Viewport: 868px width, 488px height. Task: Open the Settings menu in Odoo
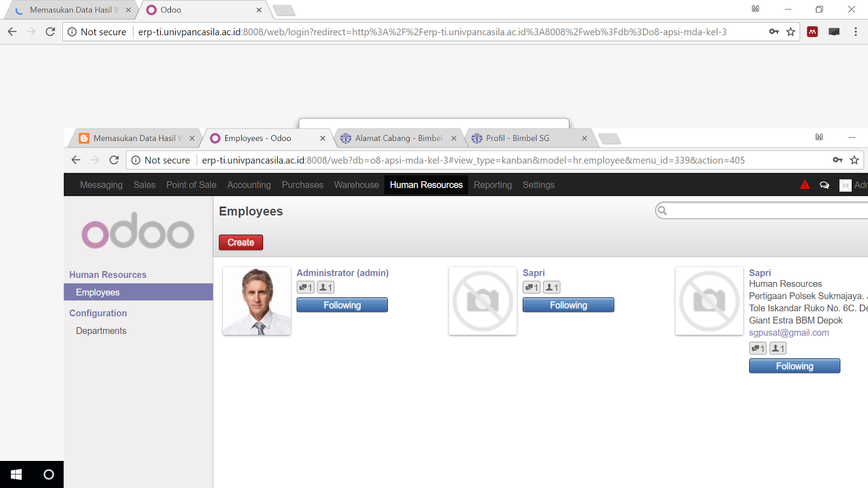tap(539, 185)
